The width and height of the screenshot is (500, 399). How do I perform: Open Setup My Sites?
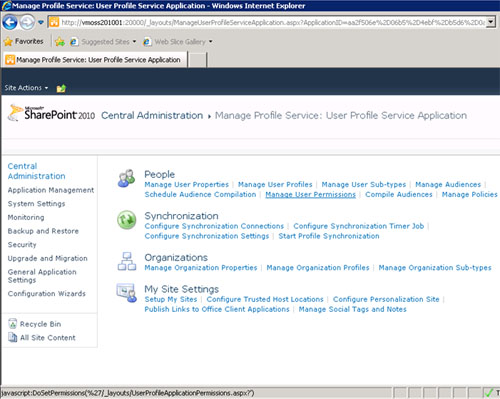171,299
